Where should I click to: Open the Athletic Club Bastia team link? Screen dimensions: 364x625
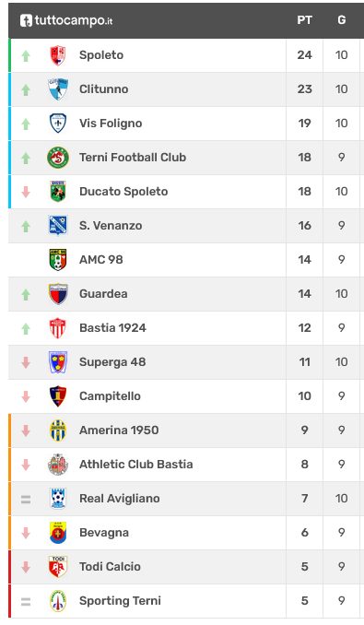click(136, 465)
